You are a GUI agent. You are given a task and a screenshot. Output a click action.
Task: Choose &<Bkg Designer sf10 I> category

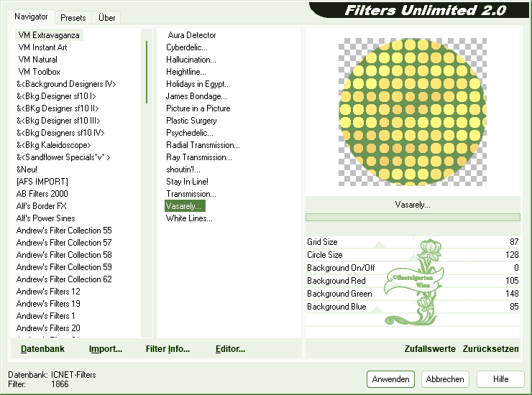(56, 96)
